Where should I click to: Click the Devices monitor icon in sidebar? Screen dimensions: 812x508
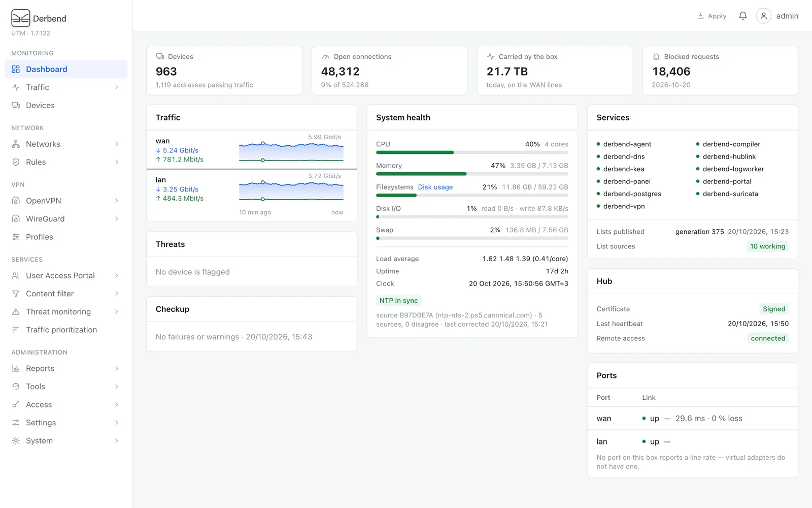tap(16, 105)
